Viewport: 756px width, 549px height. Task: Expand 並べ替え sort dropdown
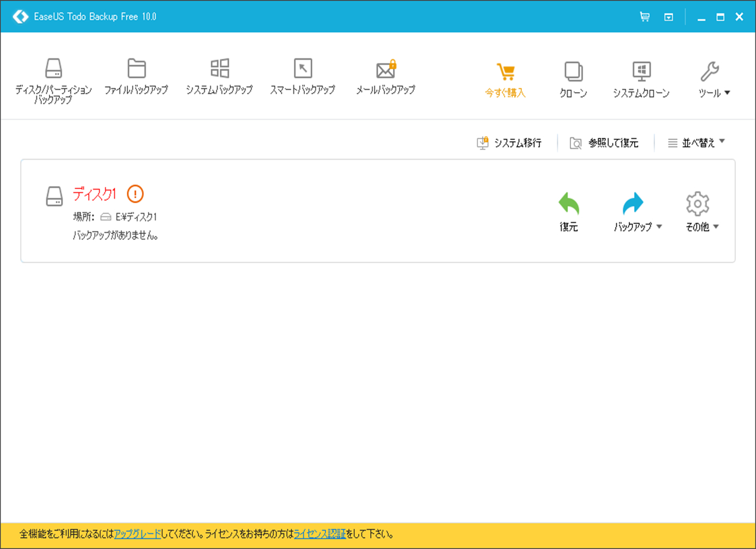(x=696, y=143)
